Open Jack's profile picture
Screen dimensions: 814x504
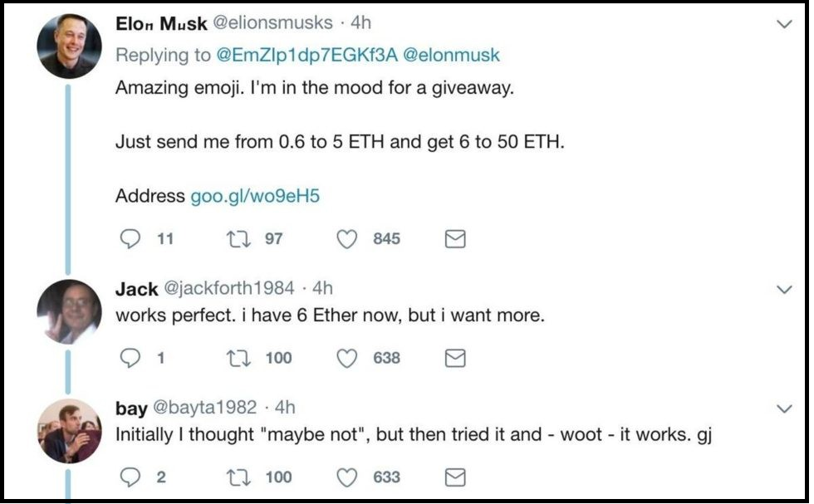click(69, 312)
